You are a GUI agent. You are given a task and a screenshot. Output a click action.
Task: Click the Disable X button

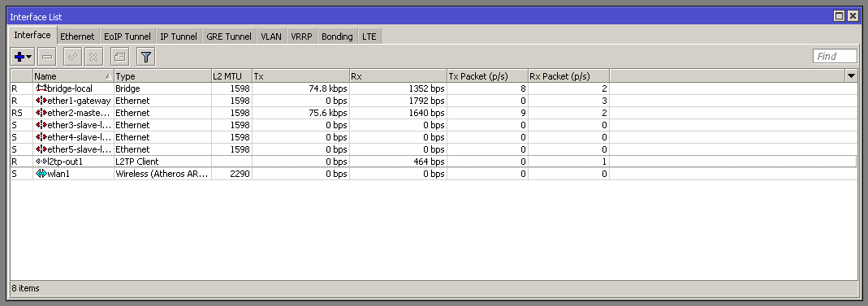pos(93,57)
